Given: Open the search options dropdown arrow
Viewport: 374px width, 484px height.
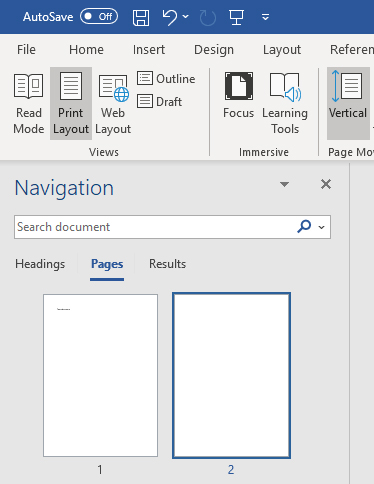Looking at the screenshot, I should coord(321,227).
